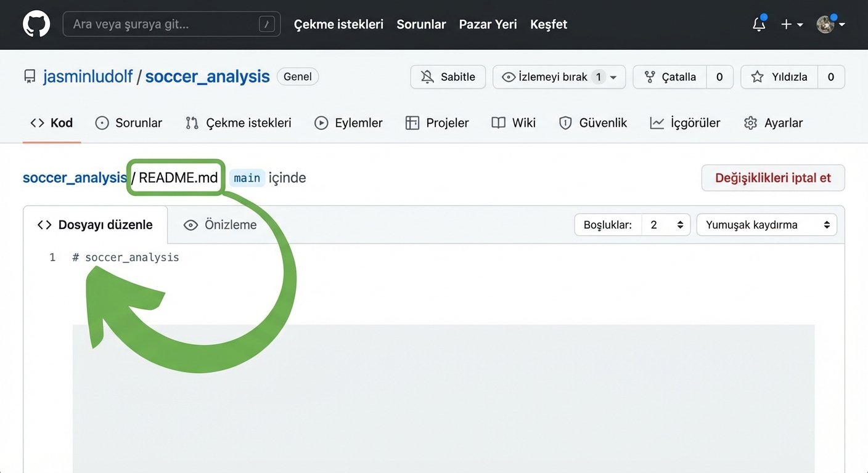Click Değişiklikleri iptal et button
The image size is (868, 473).
point(772,178)
